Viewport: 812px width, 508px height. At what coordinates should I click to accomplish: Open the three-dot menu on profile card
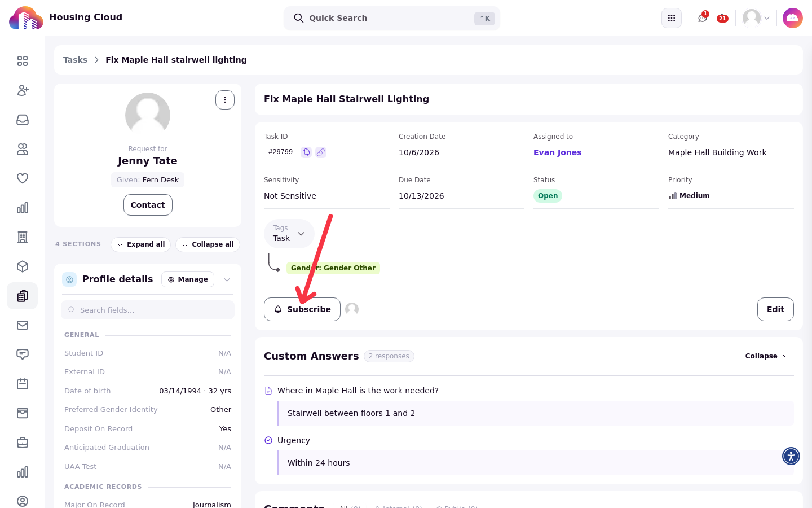[x=225, y=100]
